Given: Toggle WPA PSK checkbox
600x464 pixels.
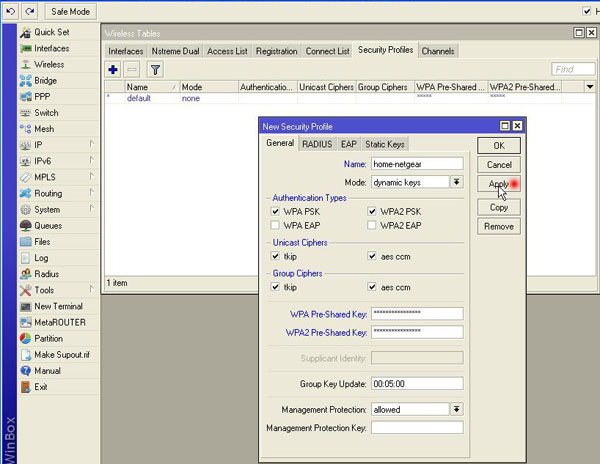Looking at the screenshot, I should (275, 211).
